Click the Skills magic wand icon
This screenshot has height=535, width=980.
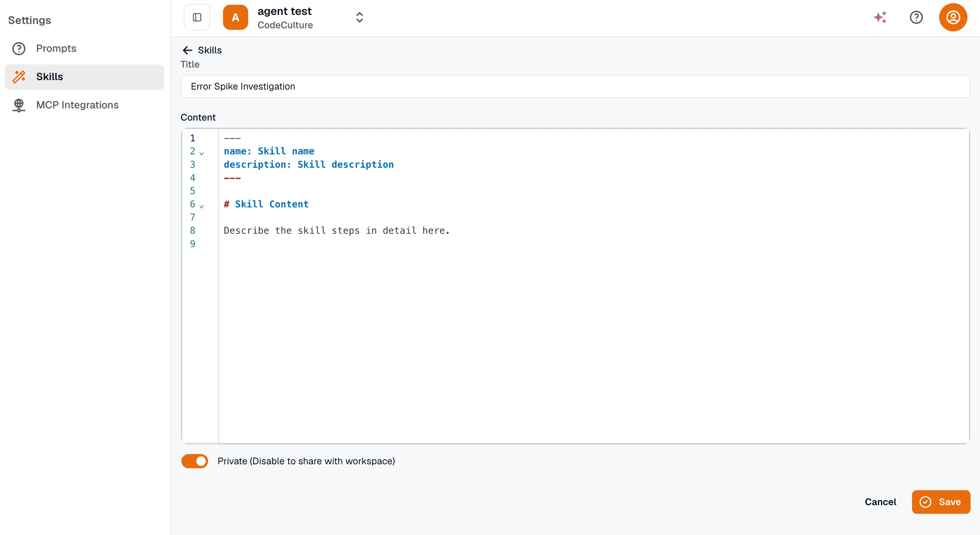[19, 77]
